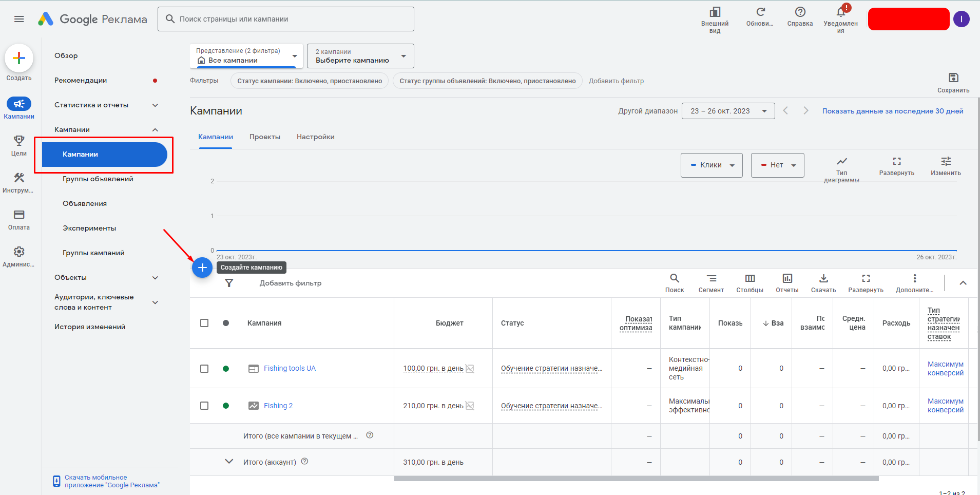Screen dimensions: 980x495
Task: Click the Изменить chart settings icon
Action: tap(946, 161)
